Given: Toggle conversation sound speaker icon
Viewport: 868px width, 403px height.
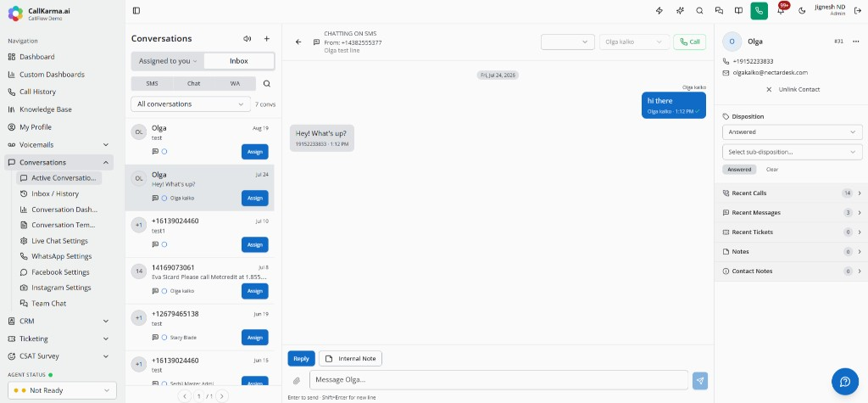Looking at the screenshot, I should (247, 39).
